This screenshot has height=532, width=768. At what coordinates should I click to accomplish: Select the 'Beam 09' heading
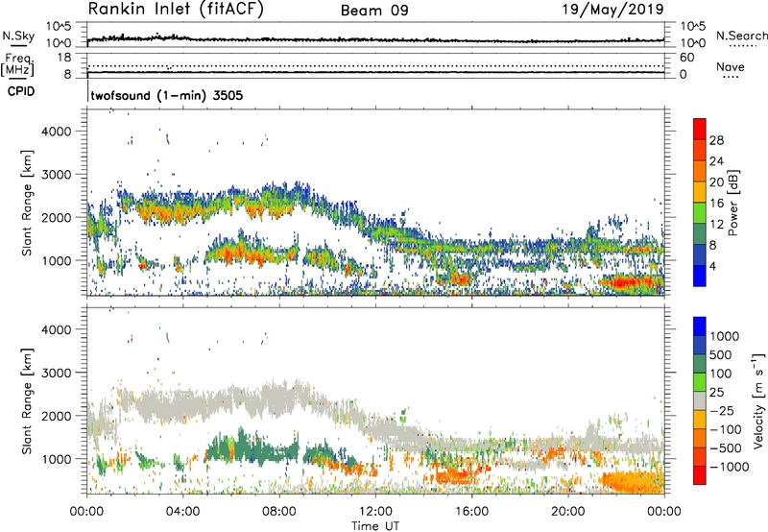click(374, 11)
